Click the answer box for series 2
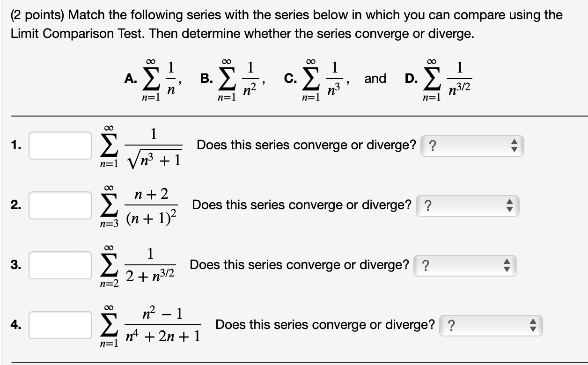The height and width of the screenshot is (365, 588). click(60, 205)
